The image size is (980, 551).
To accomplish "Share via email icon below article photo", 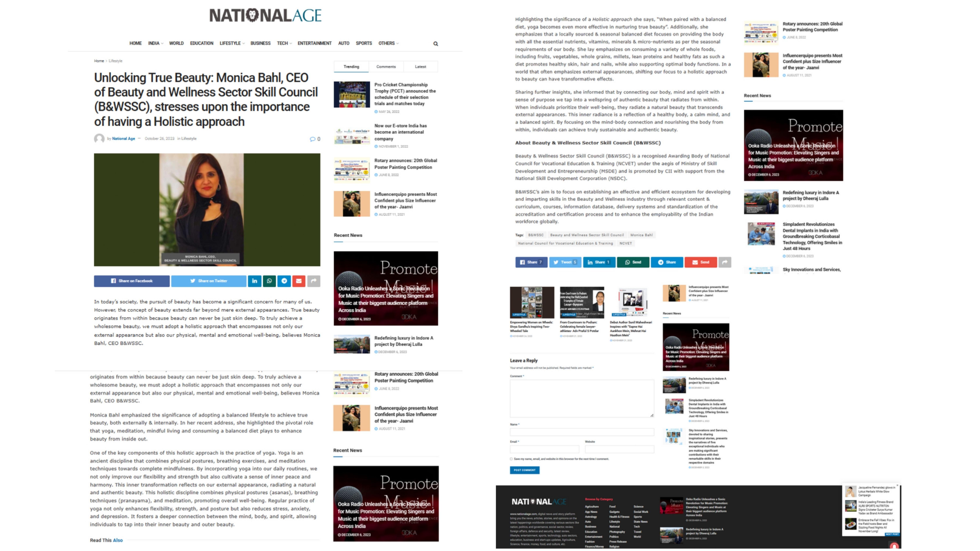I will [x=299, y=281].
